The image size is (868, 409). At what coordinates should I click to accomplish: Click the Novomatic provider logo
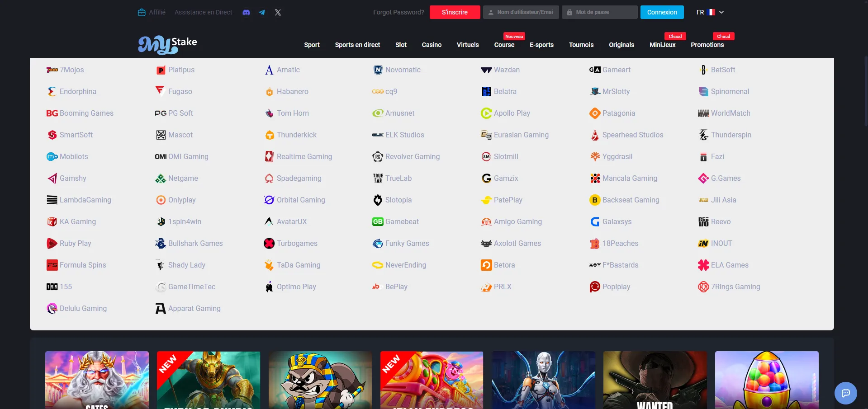tap(378, 70)
